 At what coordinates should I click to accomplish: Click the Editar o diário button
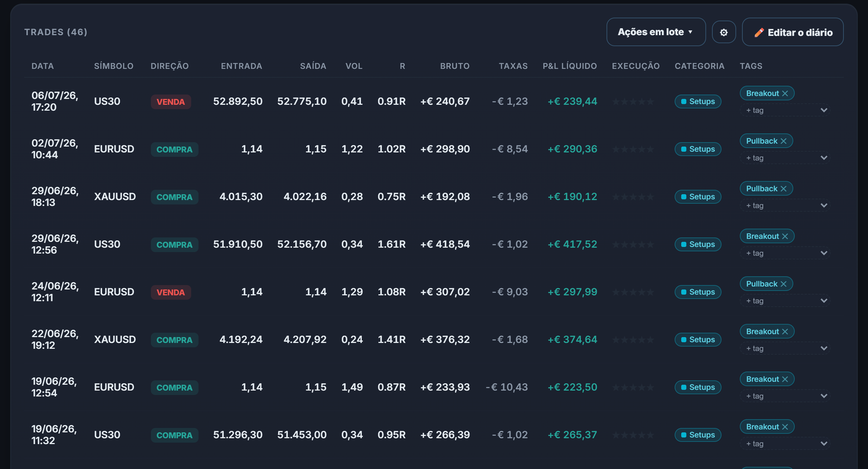tap(793, 32)
